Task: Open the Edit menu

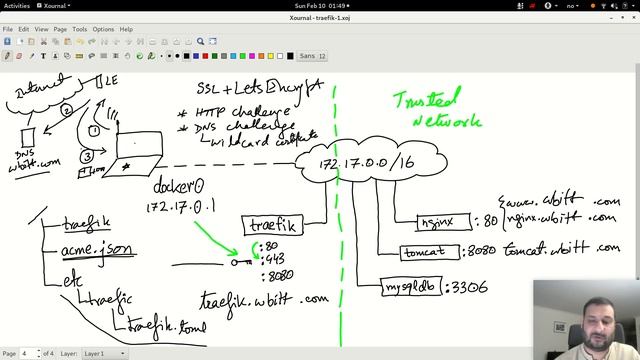Action: 24,29
